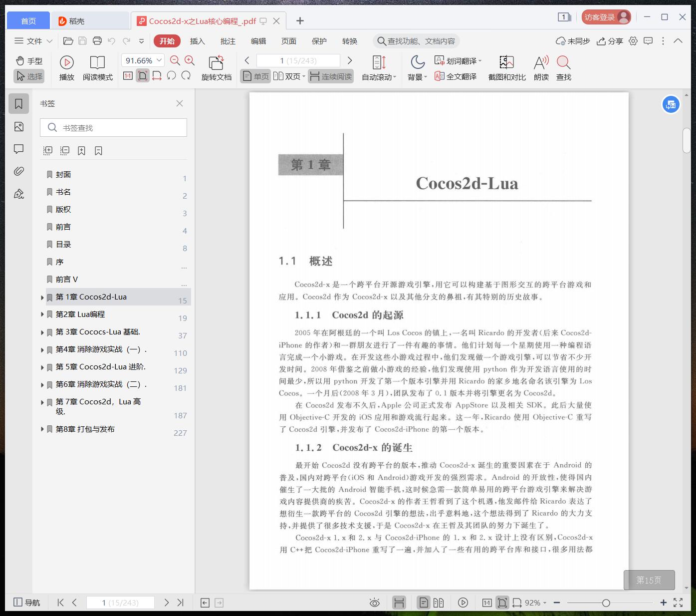This screenshot has height=616, width=696.
Task: Click the unsynced (未同步) button
Action: [573, 41]
